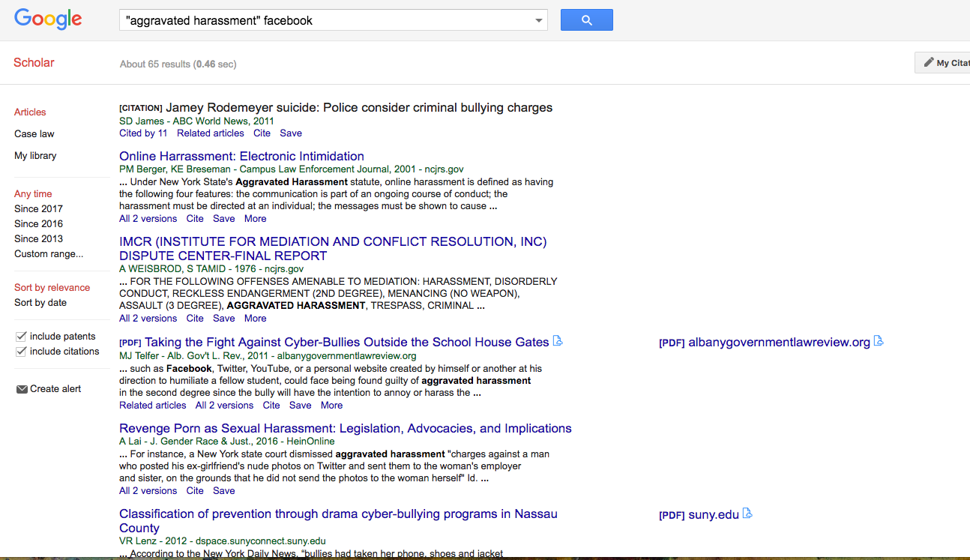Open the More options for Online Harrassment result
Image resolution: width=970 pixels, height=560 pixels.
click(255, 218)
